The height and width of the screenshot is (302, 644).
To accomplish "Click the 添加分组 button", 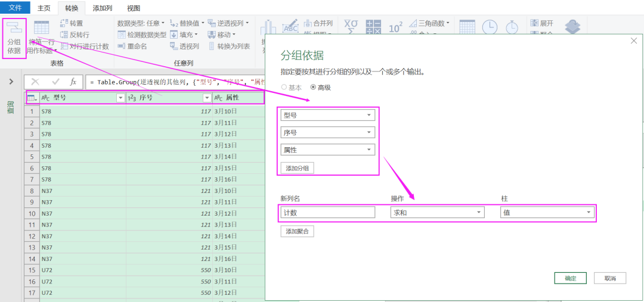I will (298, 168).
